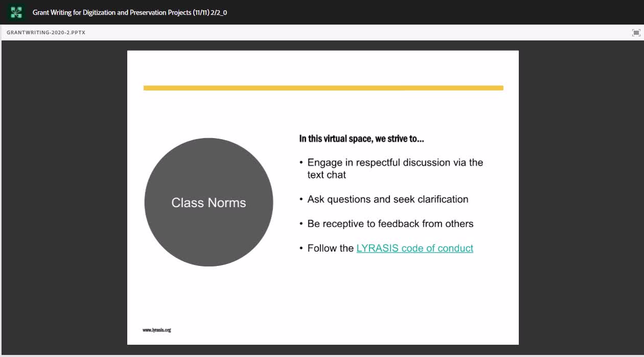Click the yellow horizontal bar on slide
The image size is (644, 357).
point(324,88)
